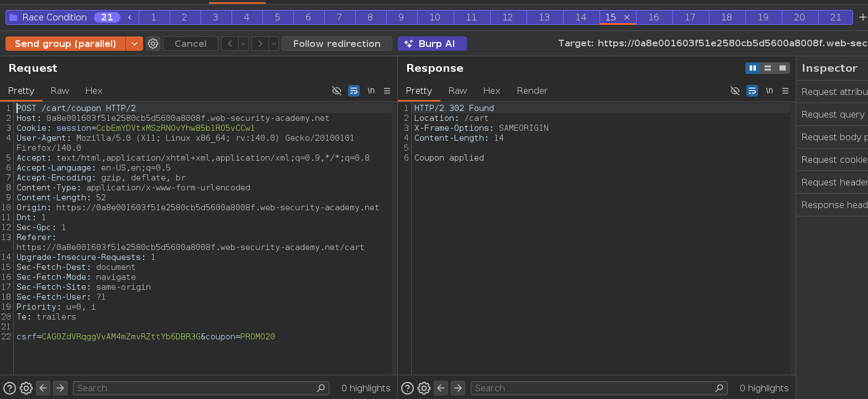The image size is (868, 399).
Task: Open the send settings gear icon
Action: pos(153,44)
